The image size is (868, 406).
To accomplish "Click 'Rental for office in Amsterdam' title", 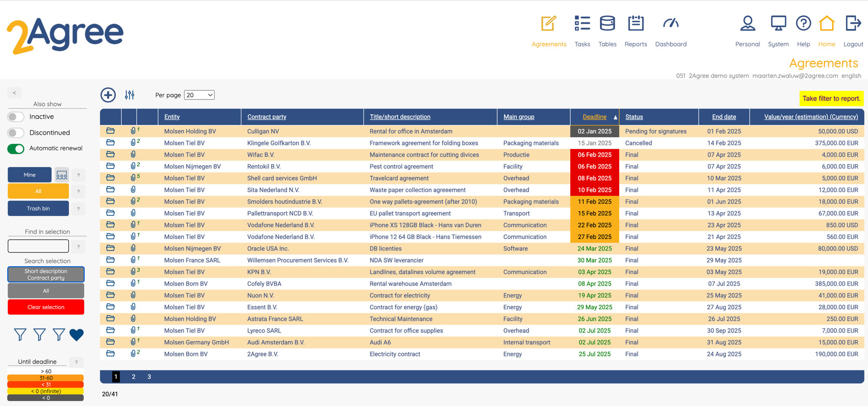I will coord(411,131).
